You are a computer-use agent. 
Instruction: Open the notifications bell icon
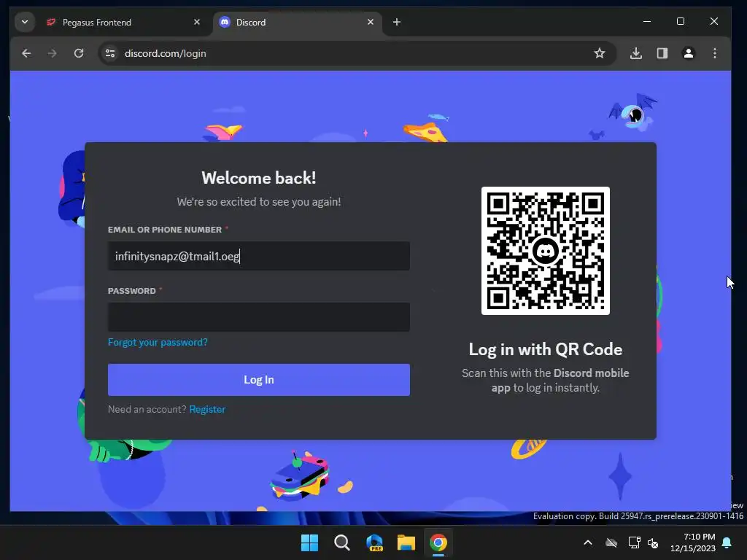click(727, 542)
